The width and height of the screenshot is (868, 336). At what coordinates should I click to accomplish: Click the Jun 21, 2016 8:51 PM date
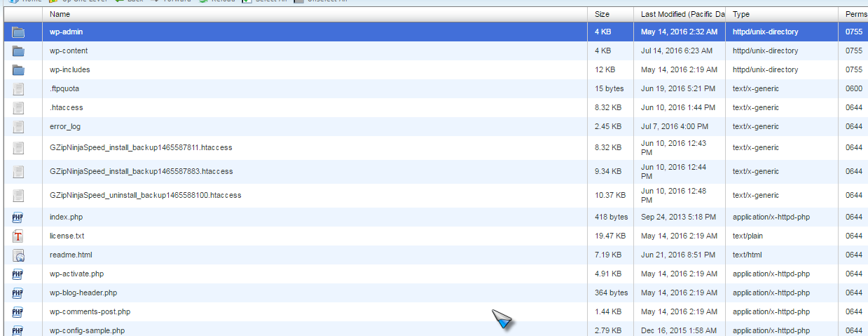click(x=677, y=255)
